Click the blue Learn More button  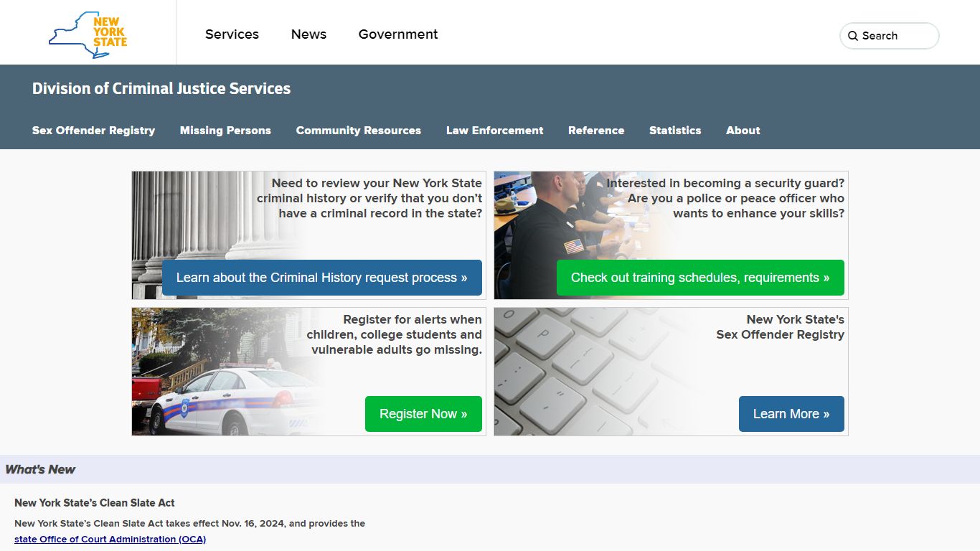point(791,414)
